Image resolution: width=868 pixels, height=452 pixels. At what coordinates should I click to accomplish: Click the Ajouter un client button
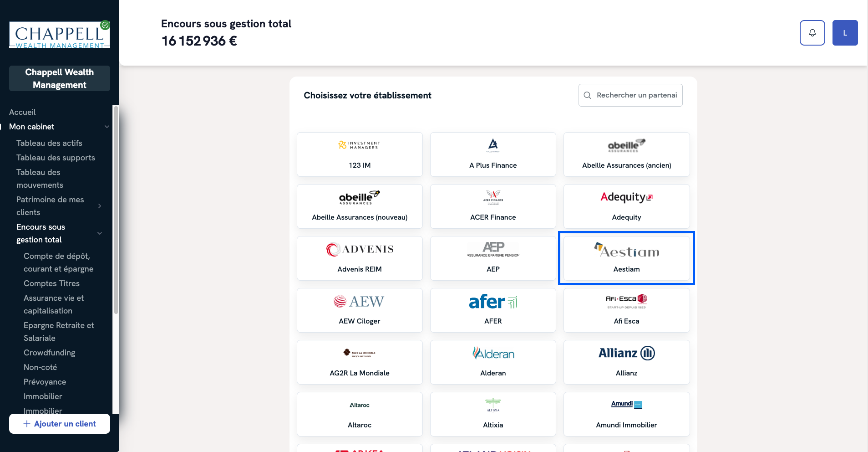pos(60,424)
